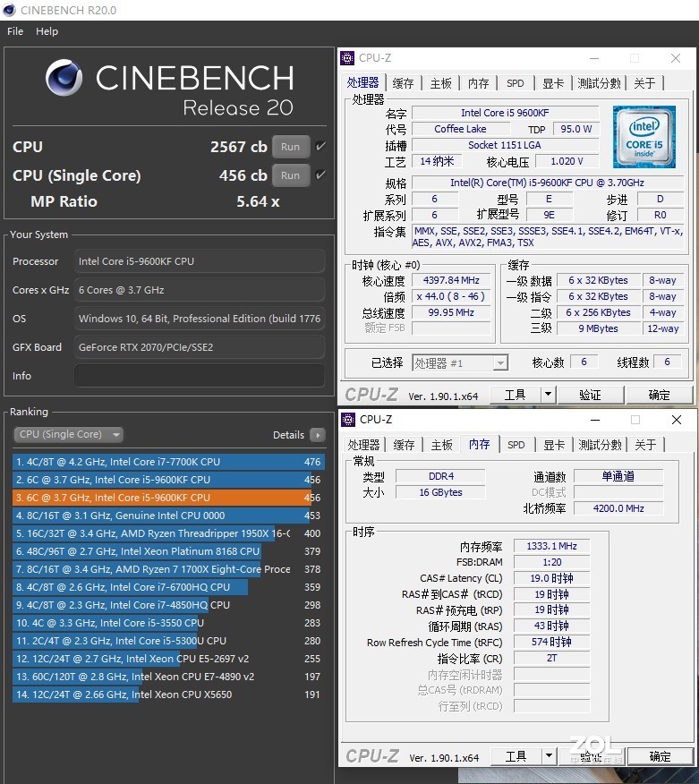This screenshot has height=784, width=699.
Task: Click the Cores x GHz field
Action: [200, 289]
